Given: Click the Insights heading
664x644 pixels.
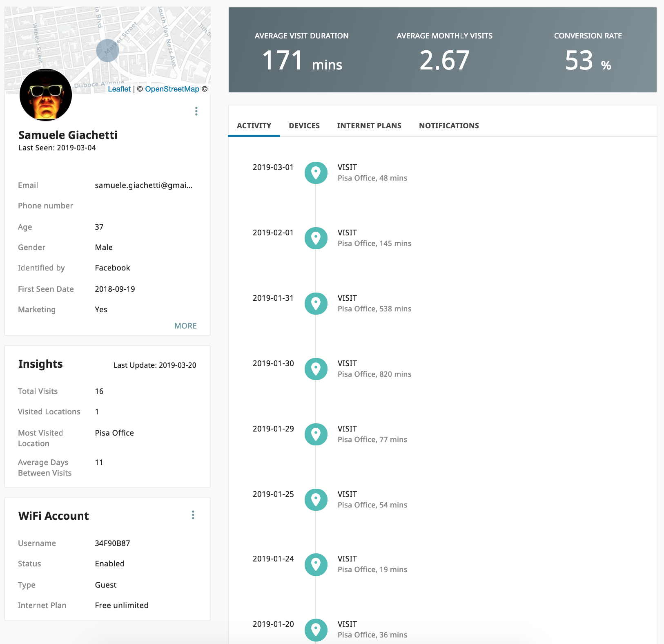Looking at the screenshot, I should point(40,364).
